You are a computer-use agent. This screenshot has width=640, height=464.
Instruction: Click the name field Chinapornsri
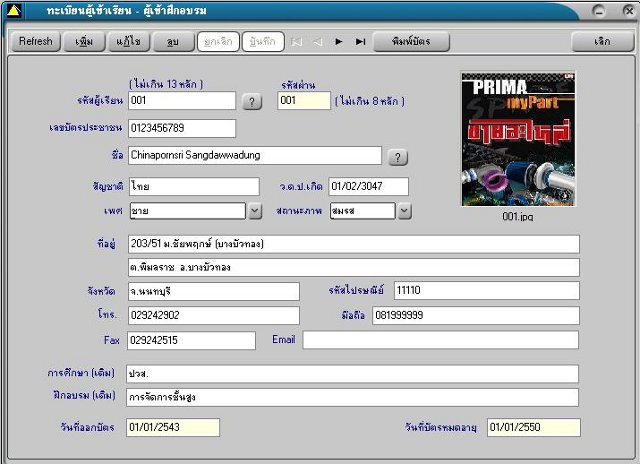point(255,155)
